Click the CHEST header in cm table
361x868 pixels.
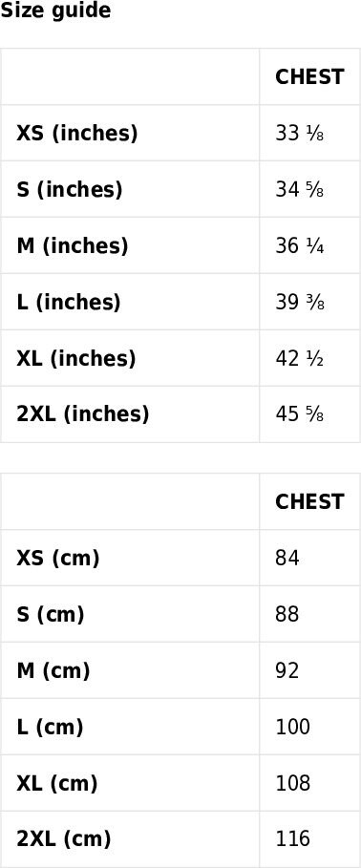point(309,502)
